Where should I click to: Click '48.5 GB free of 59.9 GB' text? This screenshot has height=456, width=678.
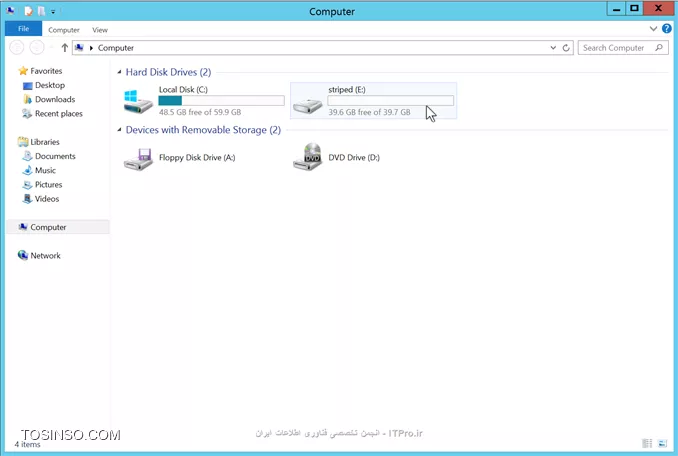200,112
